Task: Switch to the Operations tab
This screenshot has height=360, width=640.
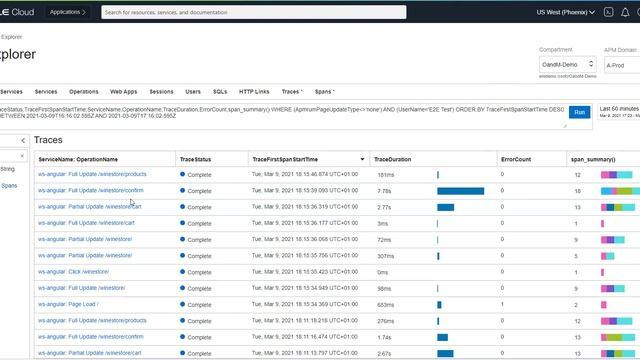Action: 84,92
